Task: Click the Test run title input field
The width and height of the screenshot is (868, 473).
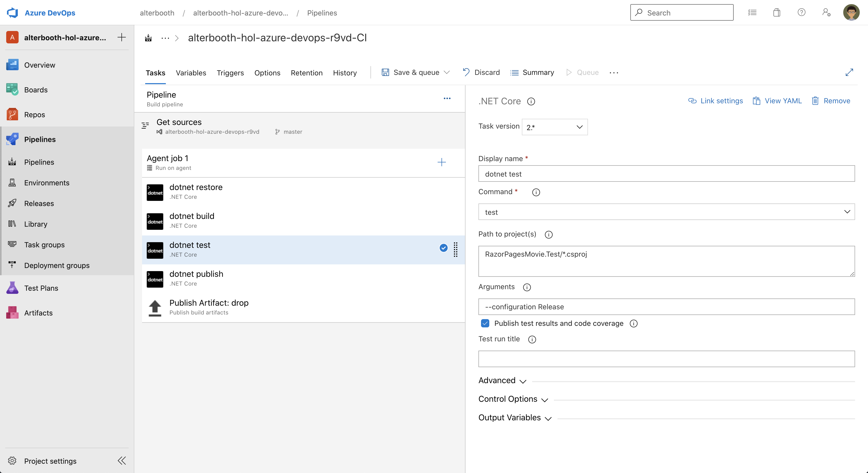Action: pyautogui.click(x=666, y=359)
